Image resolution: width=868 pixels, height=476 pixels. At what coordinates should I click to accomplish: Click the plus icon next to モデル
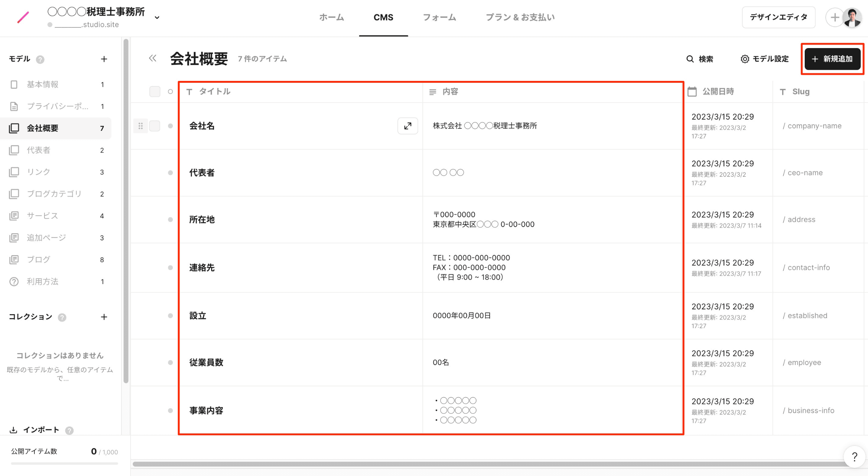click(104, 59)
